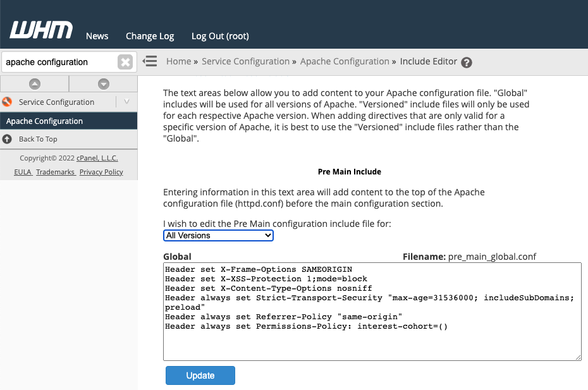The image size is (588, 390).
Task: Click the WHM logo
Action: point(41,30)
